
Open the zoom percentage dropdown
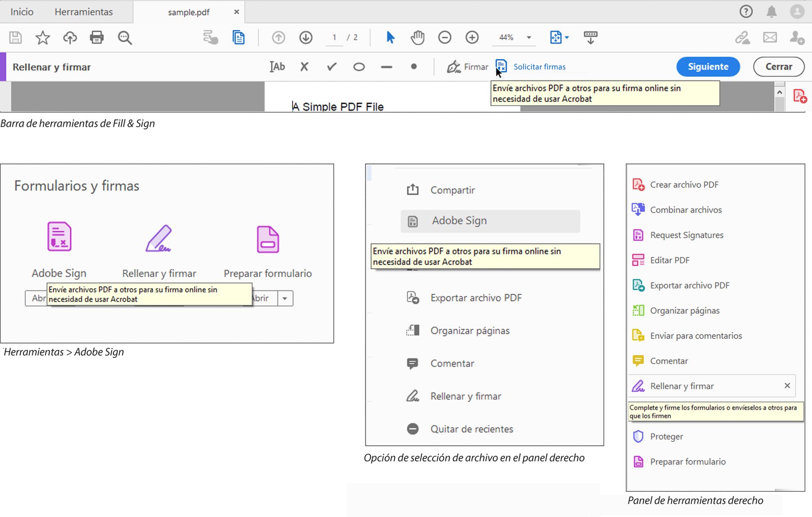click(529, 38)
